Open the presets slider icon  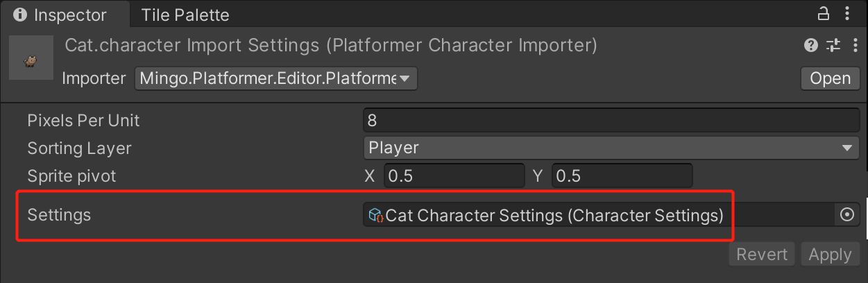point(833,46)
